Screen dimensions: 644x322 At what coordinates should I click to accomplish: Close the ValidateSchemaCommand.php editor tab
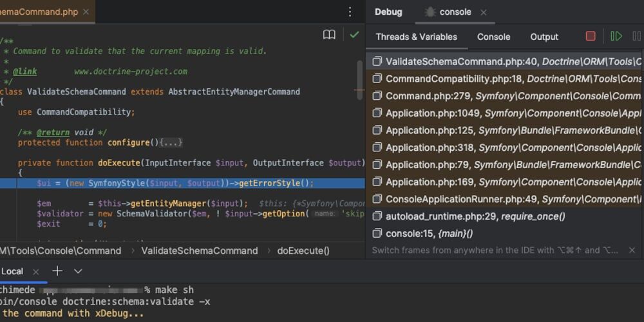tap(86, 12)
